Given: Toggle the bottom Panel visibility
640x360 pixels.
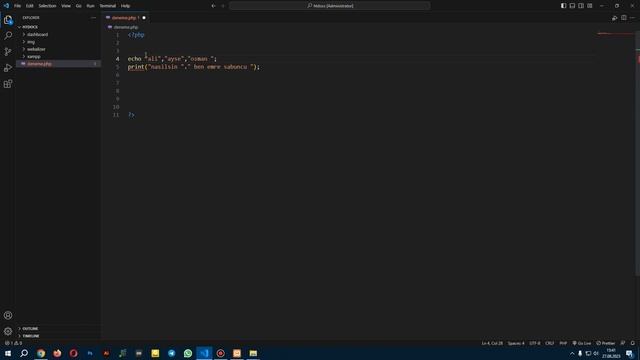Looking at the screenshot, I should 572,6.
